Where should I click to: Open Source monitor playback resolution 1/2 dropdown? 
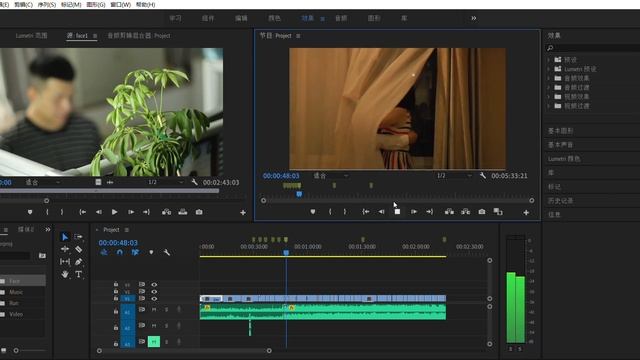[165, 182]
